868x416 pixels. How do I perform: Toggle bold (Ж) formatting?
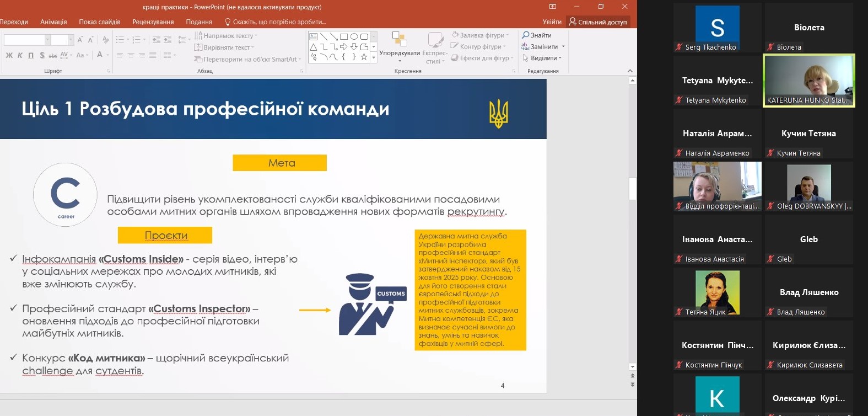(9, 55)
